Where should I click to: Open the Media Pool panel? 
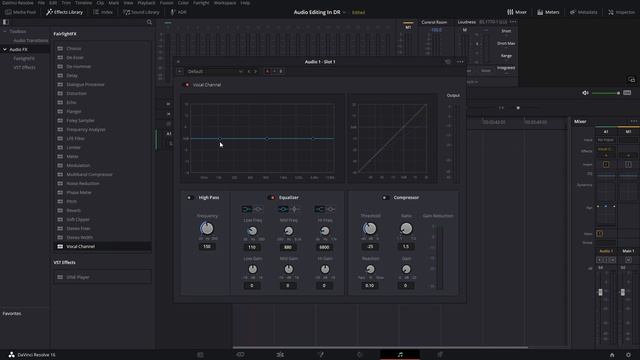(x=20, y=12)
